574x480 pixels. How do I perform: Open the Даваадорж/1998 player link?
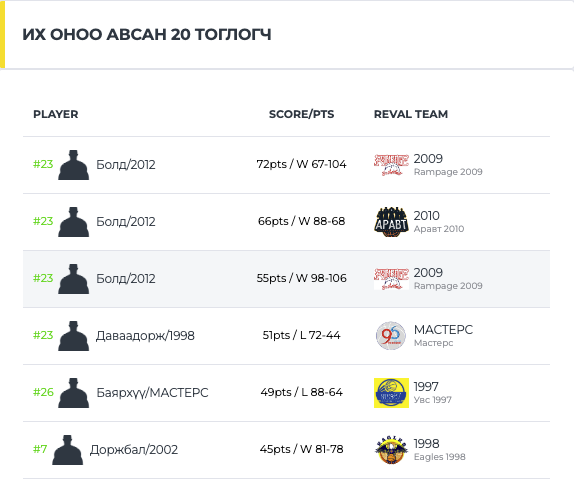coord(145,336)
